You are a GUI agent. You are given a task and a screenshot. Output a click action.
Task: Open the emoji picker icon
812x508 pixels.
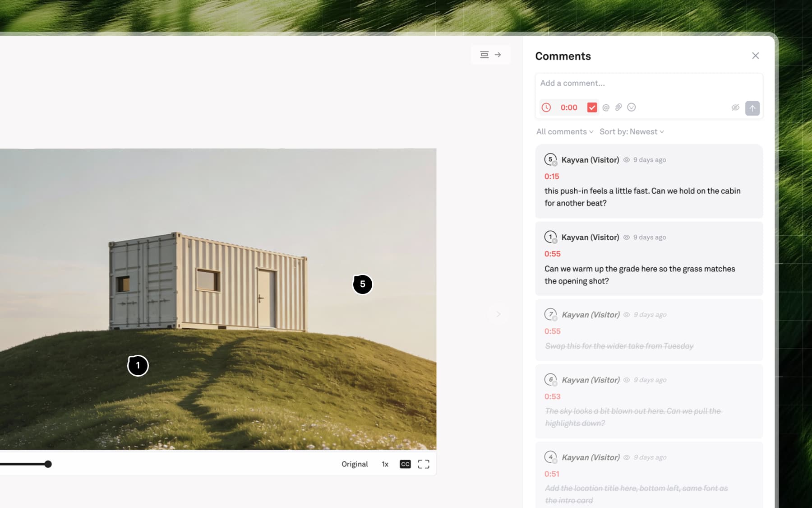pyautogui.click(x=632, y=107)
